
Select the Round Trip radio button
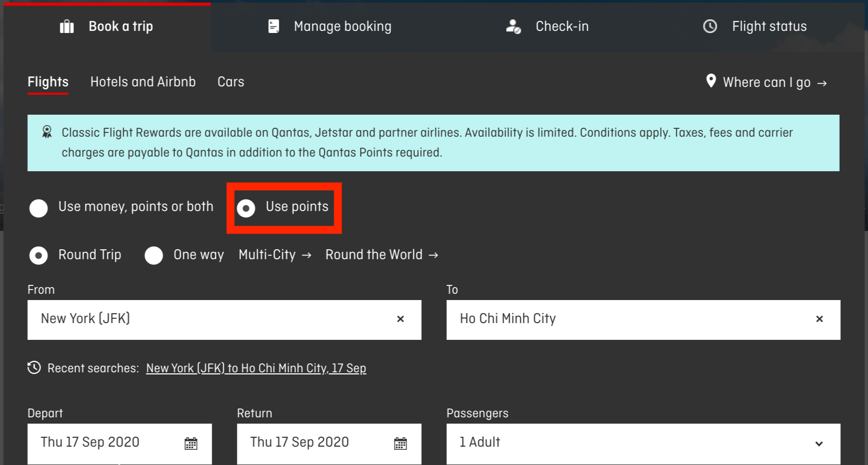(39, 256)
